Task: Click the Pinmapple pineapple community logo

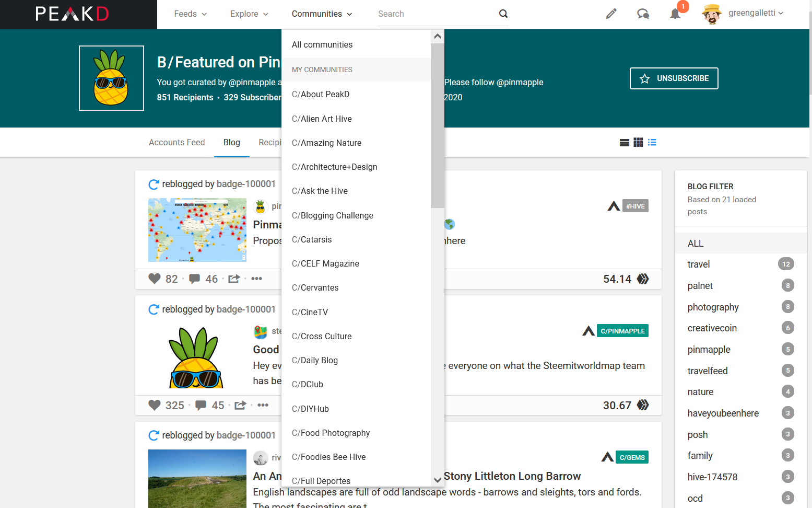Action: coord(111,78)
